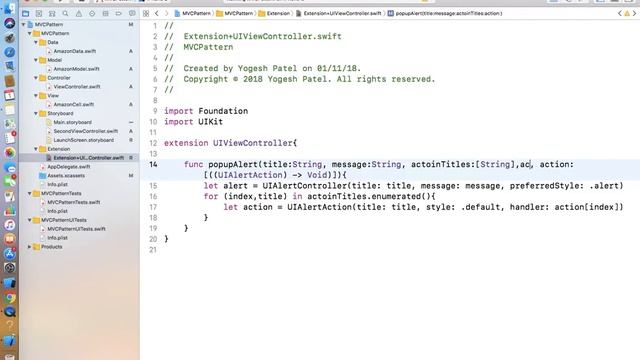Open AppDelegate.swift

point(69,167)
